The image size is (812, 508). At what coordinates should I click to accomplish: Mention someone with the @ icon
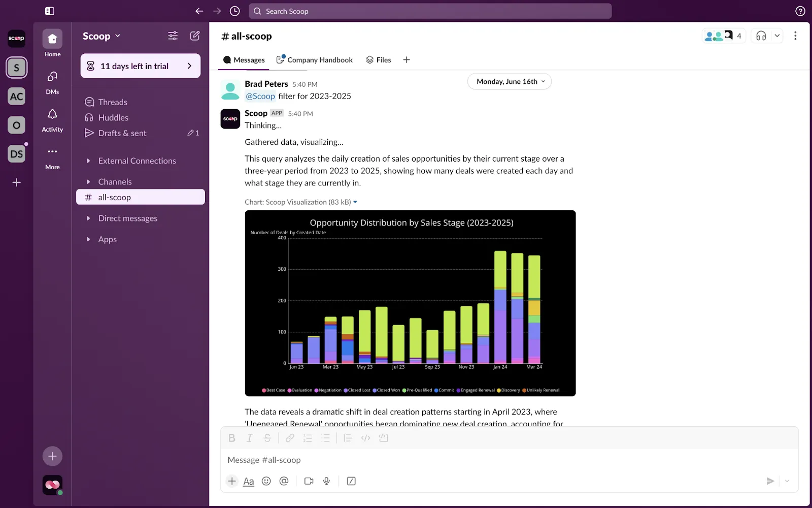[x=284, y=481]
